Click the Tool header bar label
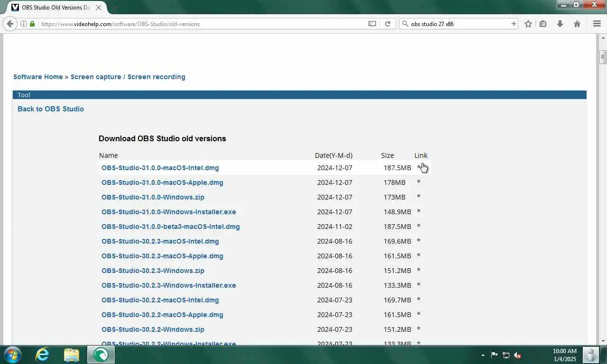This screenshot has height=364, width=607. pyautogui.click(x=24, y=95)
